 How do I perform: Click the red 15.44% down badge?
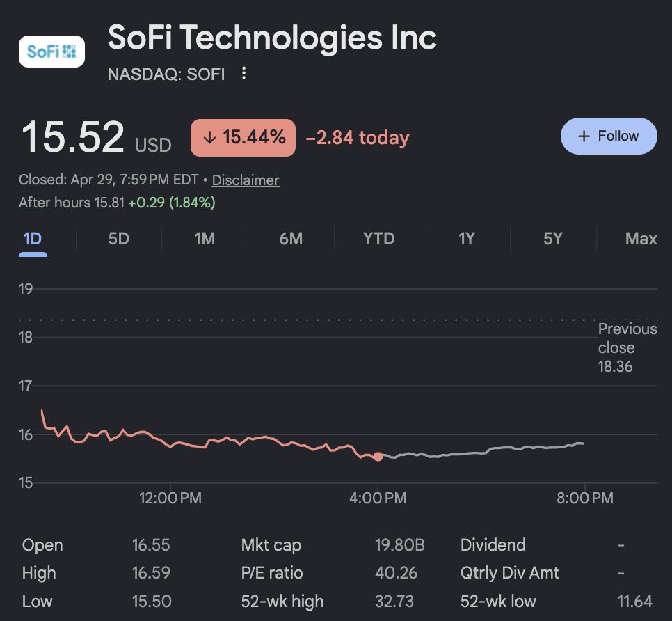tap(243, 138)
